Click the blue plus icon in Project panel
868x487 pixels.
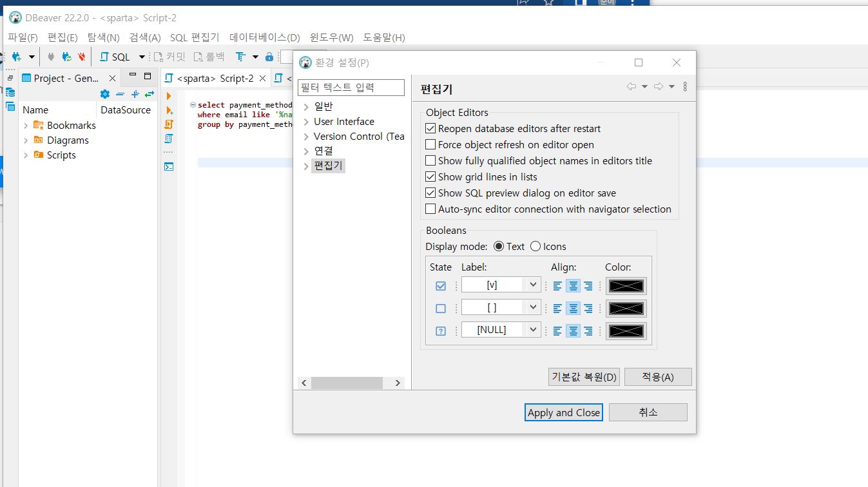pos(135,94)
